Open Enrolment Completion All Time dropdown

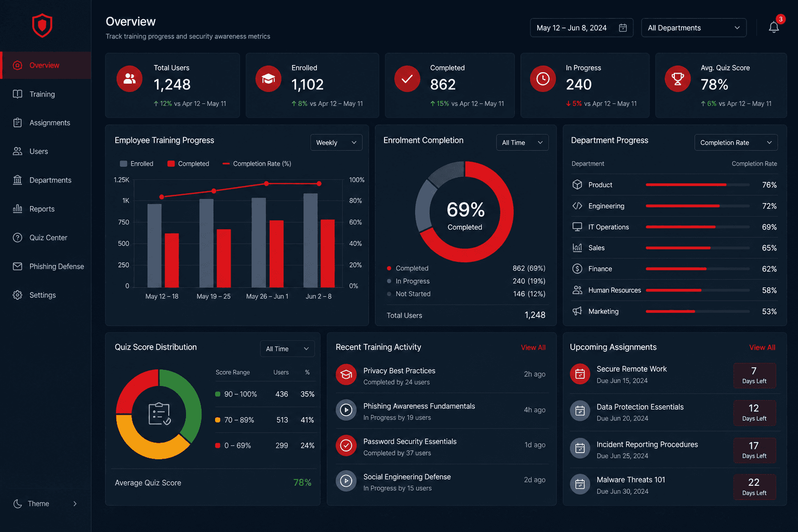point(522,142)
